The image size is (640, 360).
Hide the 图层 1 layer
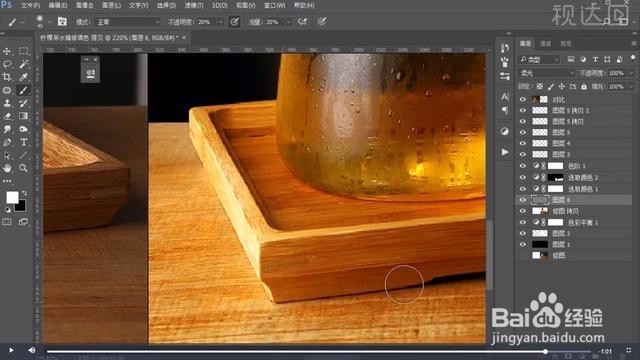523,244
